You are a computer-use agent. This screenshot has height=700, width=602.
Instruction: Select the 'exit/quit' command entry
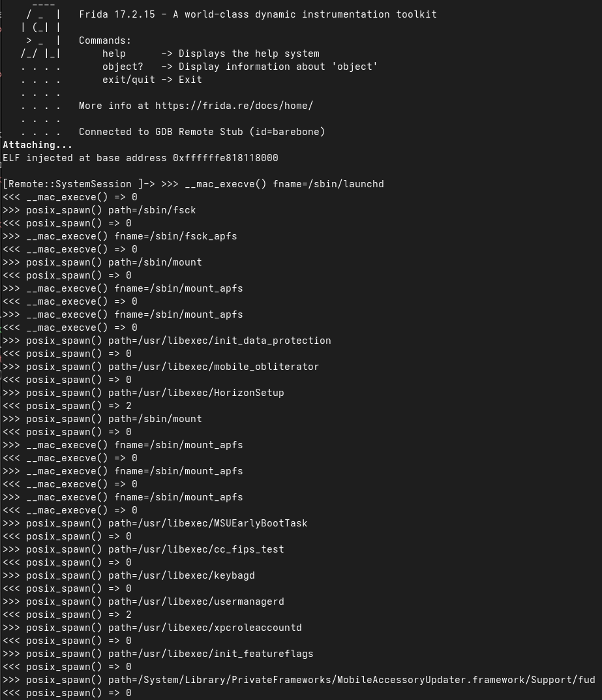(152, 80)
